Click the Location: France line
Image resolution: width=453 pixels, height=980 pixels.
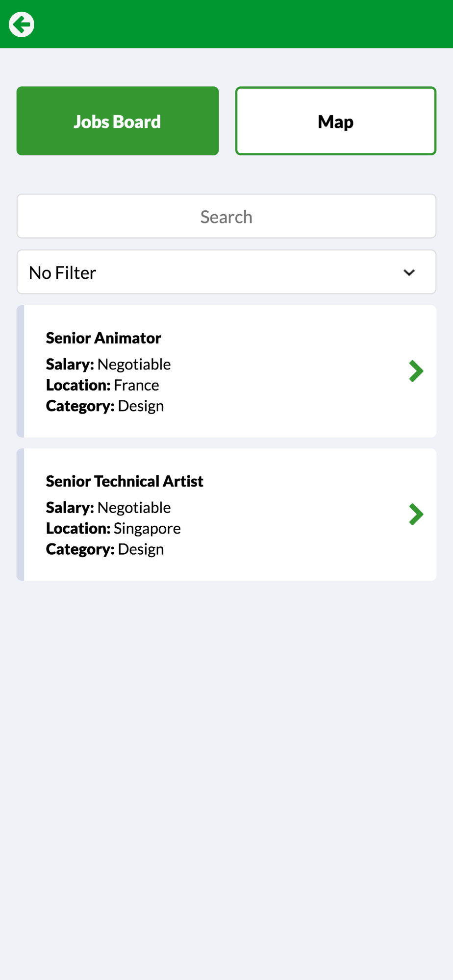pos(102,385)
